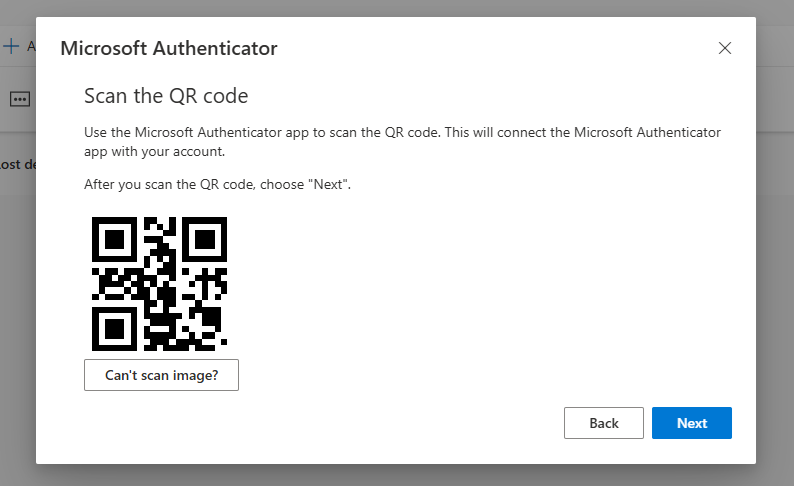The width and height of the screenshot is (794, 486).
Task: Click the dimmed backdrop below the dialog
Action: coord(400,475)
